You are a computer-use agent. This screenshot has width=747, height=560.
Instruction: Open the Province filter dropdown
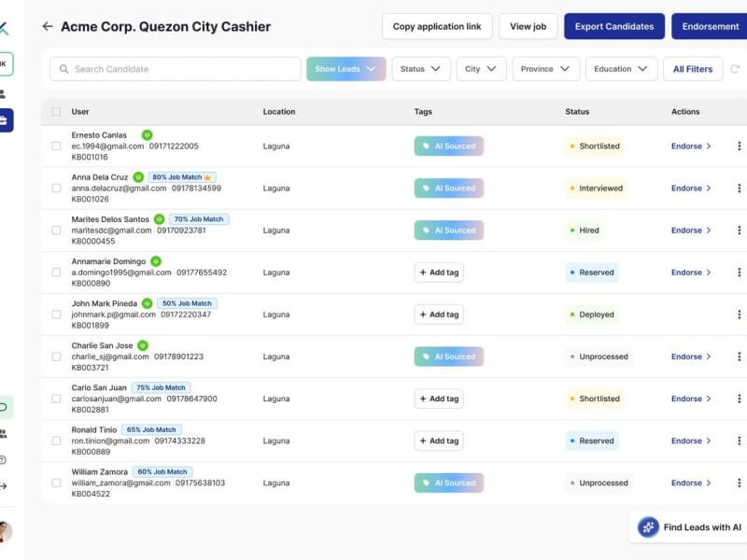[x=547, y=68]
